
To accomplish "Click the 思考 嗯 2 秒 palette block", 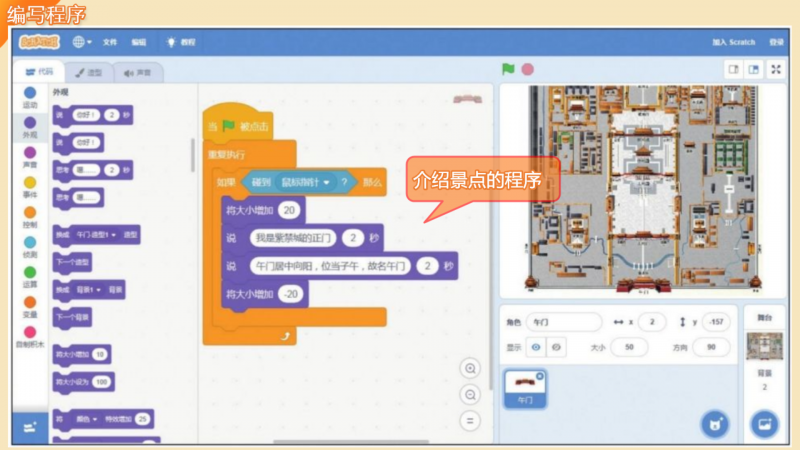I will [93, 170].
